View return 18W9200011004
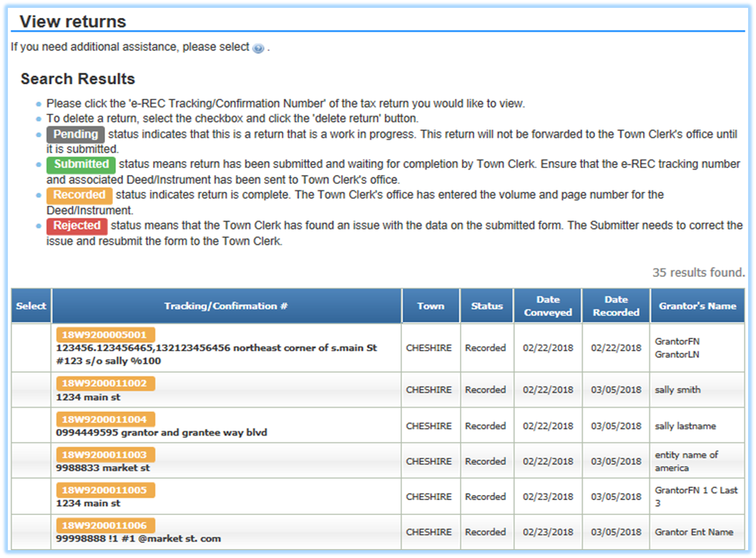 (105, 419)
